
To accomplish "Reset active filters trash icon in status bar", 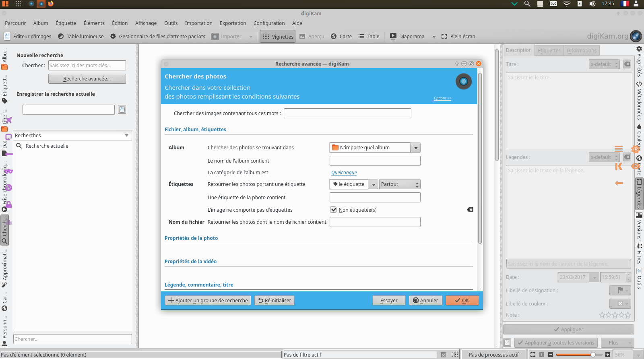I will (443, 355).
